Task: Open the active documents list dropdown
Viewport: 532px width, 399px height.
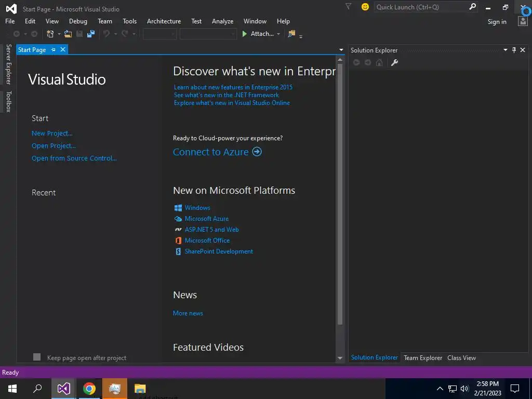Action: 341,50
